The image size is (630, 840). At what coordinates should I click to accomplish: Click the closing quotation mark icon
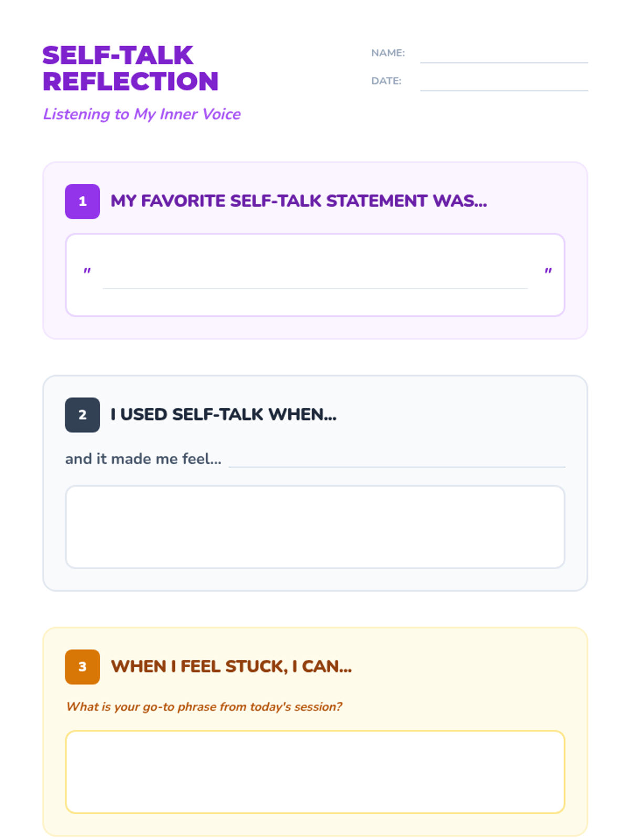click(548, 271)
